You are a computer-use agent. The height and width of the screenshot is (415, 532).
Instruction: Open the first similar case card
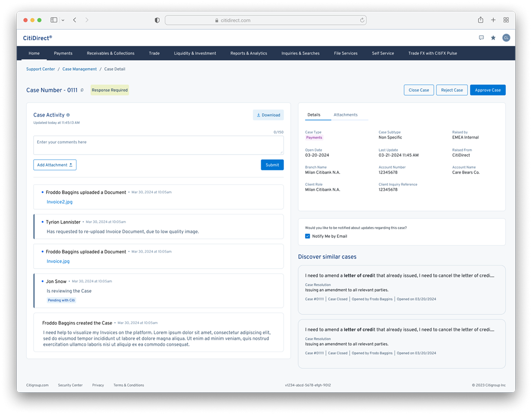point(402,290)
